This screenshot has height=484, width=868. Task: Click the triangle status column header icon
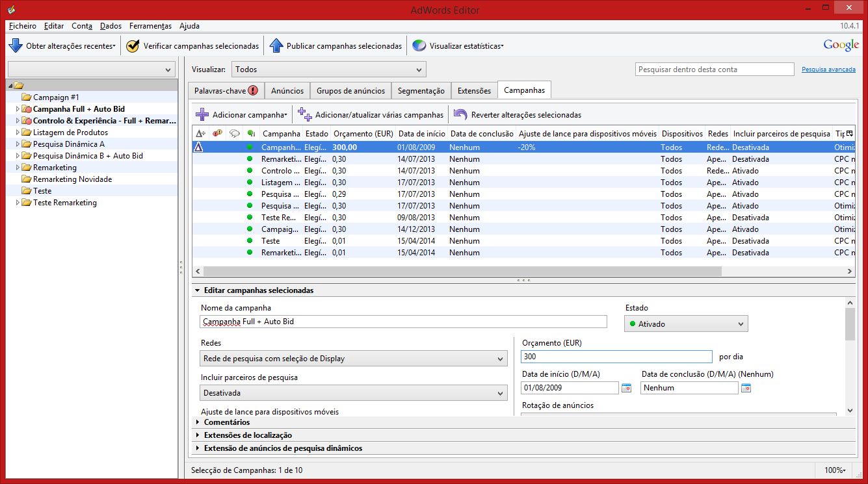coord(200,134)
